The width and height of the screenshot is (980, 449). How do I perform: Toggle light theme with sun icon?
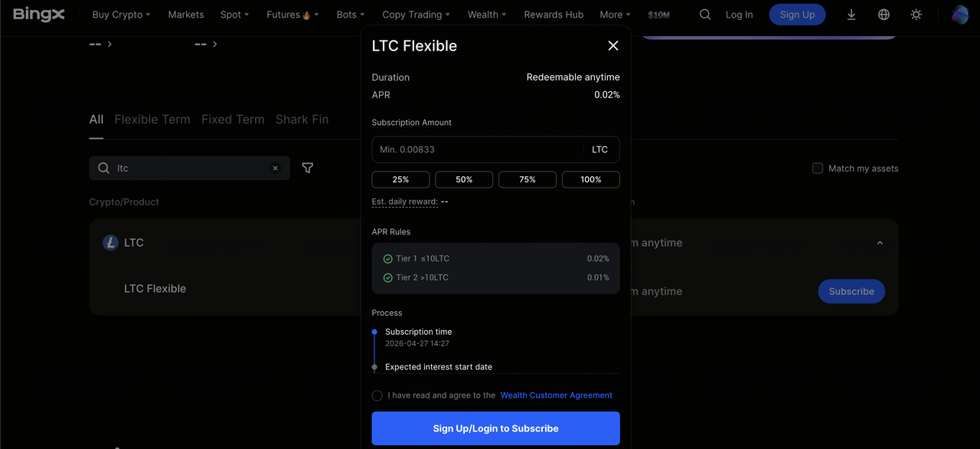[x=916, y=15]
